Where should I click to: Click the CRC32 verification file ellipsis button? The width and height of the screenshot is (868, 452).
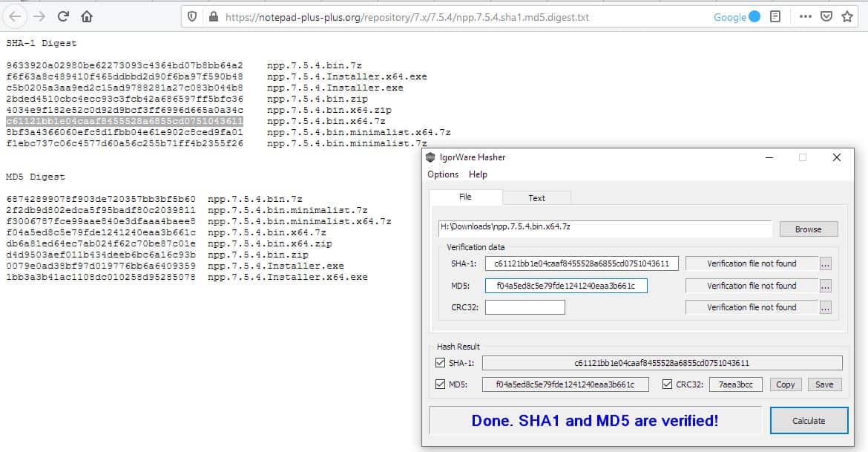point(826,308)
